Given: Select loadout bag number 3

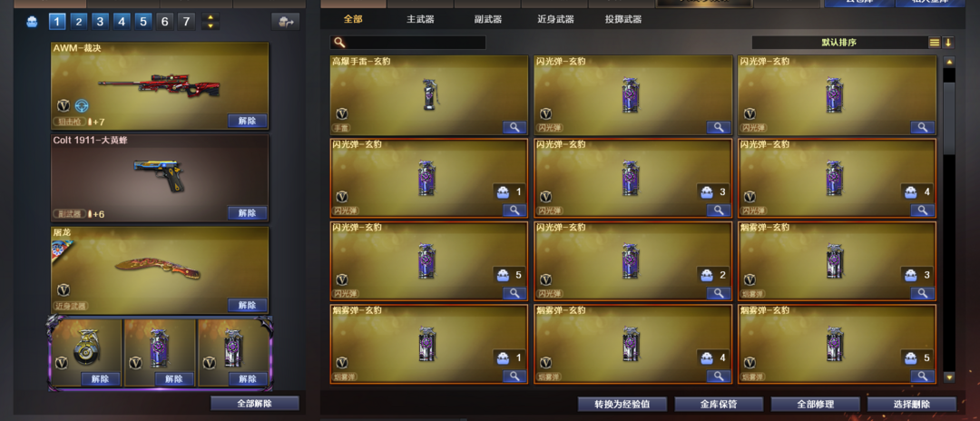Looking at the screenshot, I should click(100, 23).
